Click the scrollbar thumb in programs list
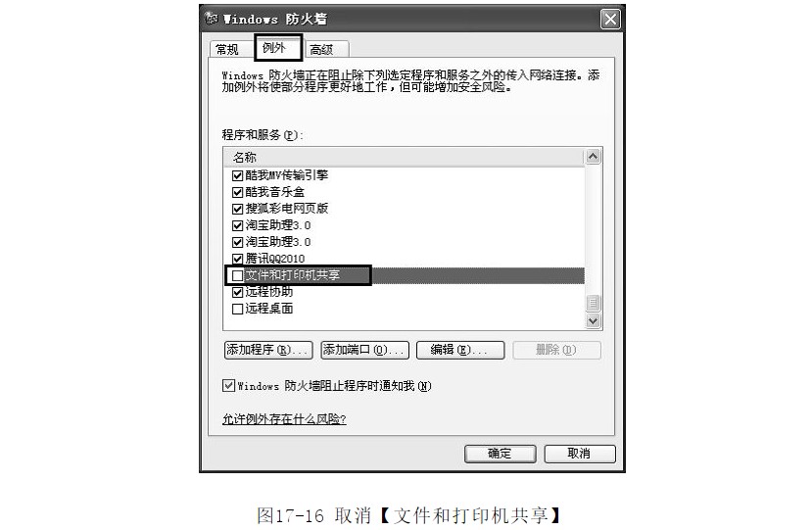The height and width of the screenshot is (530, 812). click(593, 303)
